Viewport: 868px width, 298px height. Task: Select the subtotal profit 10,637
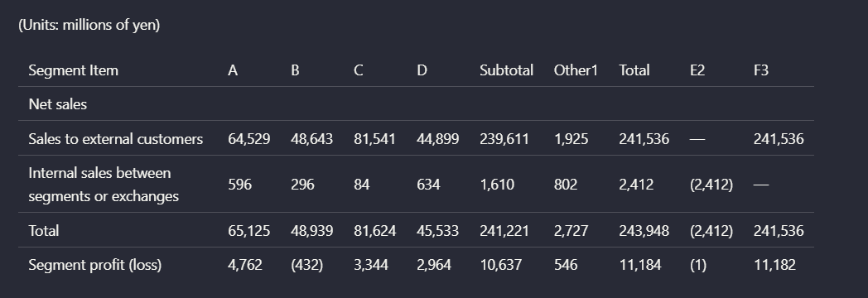(500, 265)
